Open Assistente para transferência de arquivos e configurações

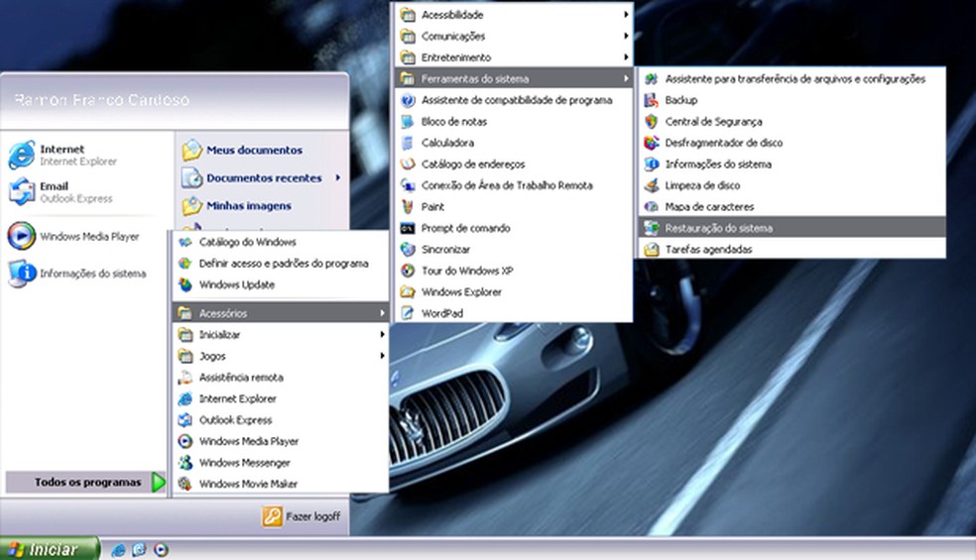[x=792, y=78]
